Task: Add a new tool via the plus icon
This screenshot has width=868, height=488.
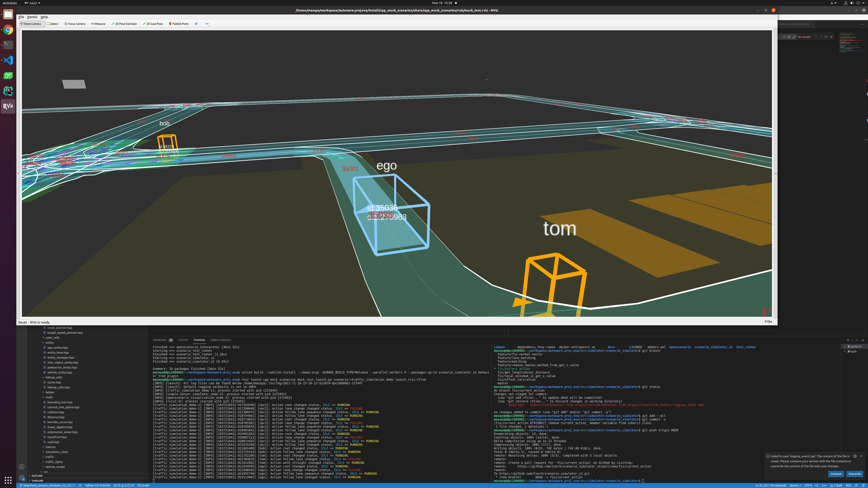Action: point(196,24)
